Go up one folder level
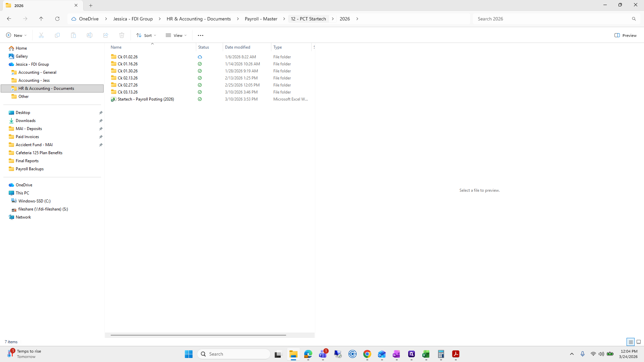The image size is (644, 362). (41, 19)
